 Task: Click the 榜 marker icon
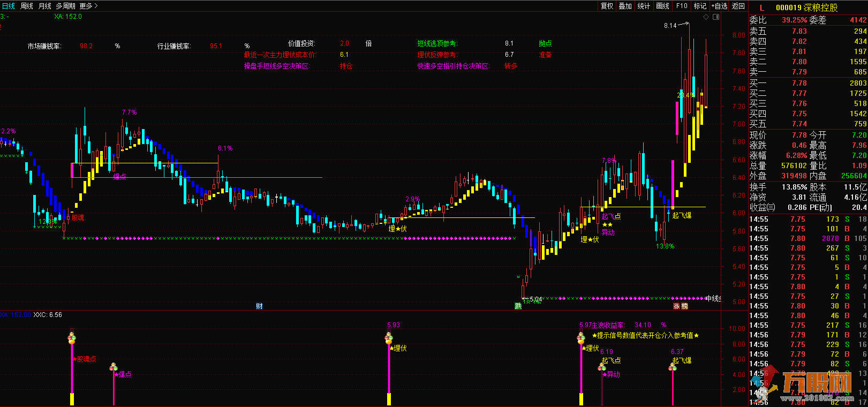684,306
